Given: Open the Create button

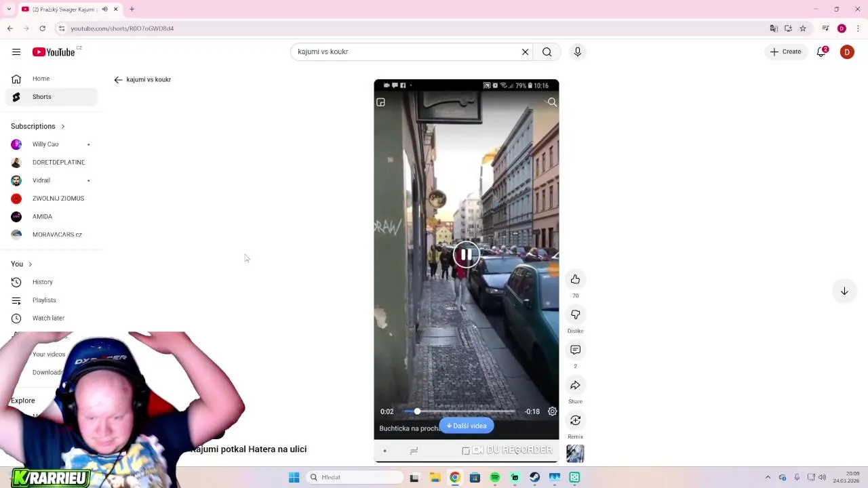Looking at the screenshot, I should click(786, 52).
